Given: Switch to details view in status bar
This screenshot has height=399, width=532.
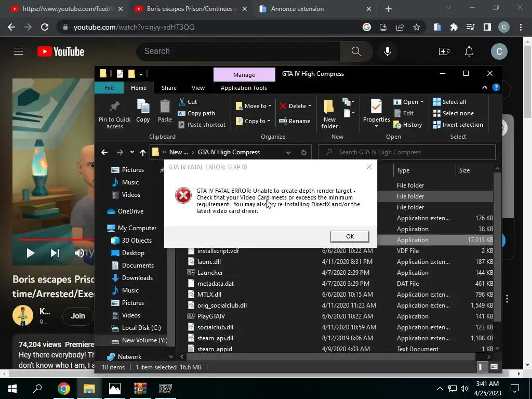Looking at the screenshot, I should point(481,367).
